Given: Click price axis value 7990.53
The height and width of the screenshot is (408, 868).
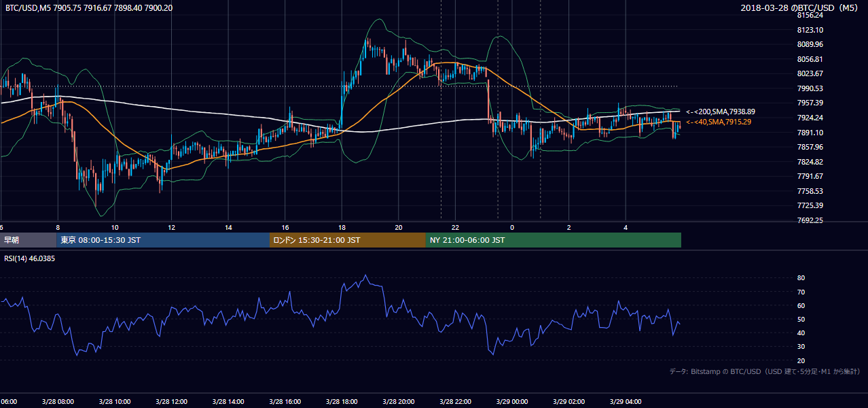Looking at the screenshot, I should tap(810, 88).
